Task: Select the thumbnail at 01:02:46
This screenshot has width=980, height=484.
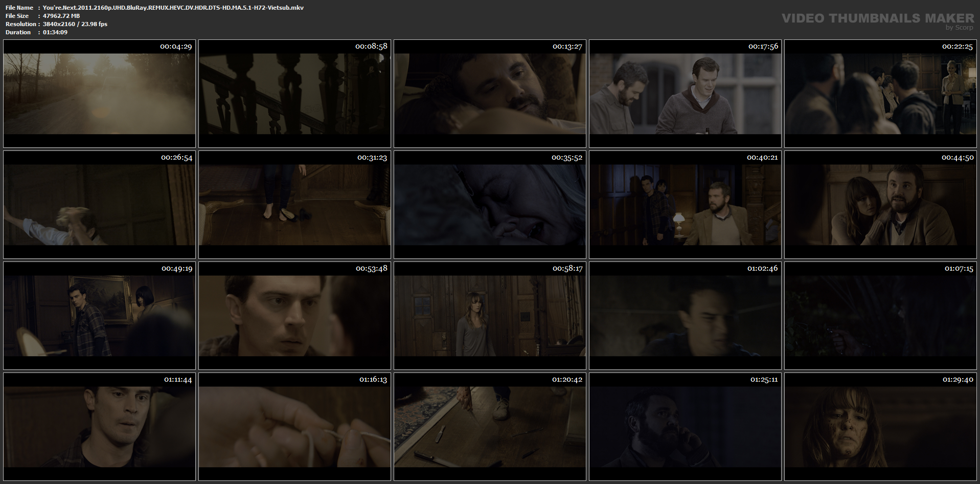Action: click(x=685, y=316)
